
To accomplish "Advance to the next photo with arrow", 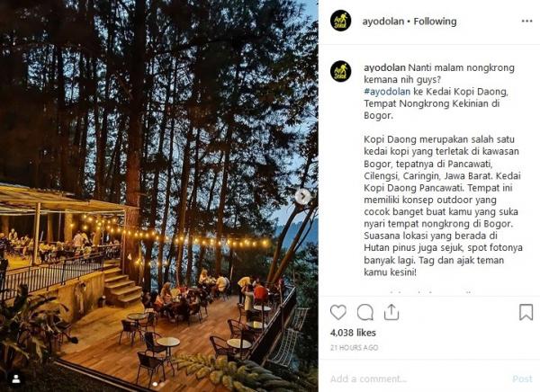I will point(302,197).
